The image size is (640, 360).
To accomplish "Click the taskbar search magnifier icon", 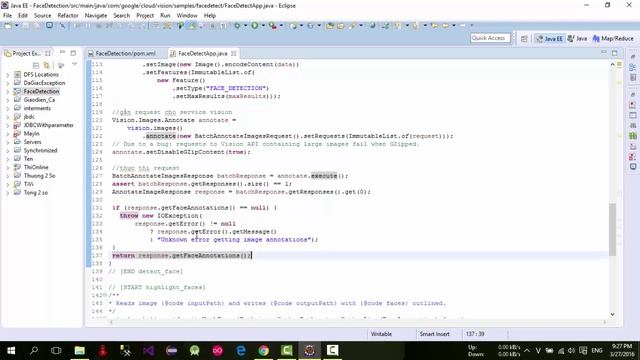I will 34,350.
